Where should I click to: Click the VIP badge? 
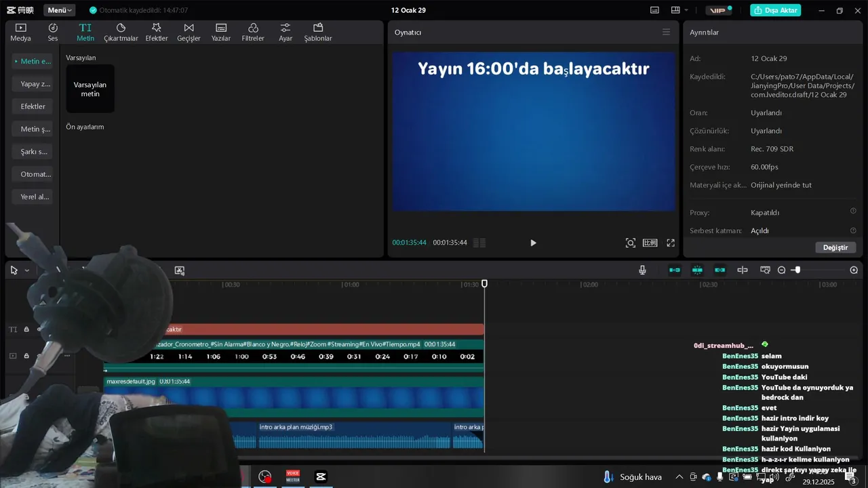click(x=718, y=10)
